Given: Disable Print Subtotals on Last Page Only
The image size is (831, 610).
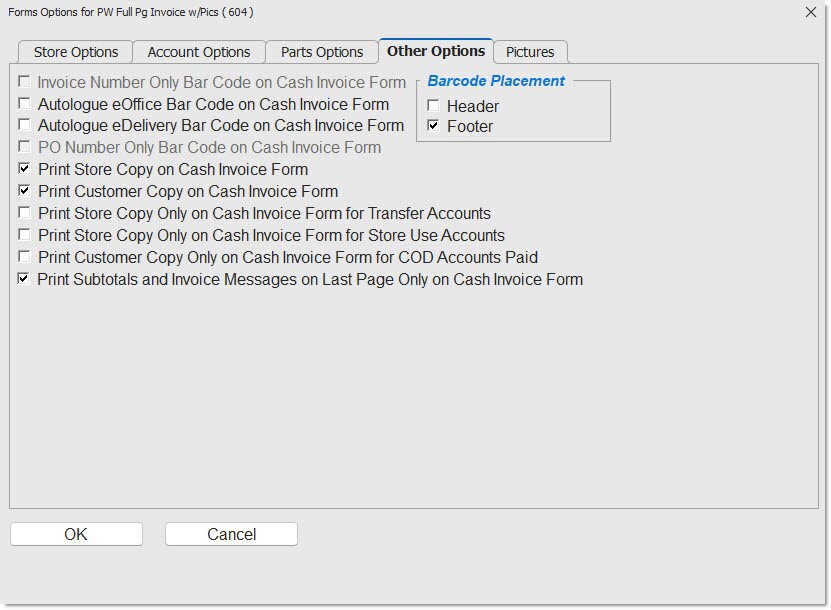Looking at the screenshot, I should (x=24, y=280).
